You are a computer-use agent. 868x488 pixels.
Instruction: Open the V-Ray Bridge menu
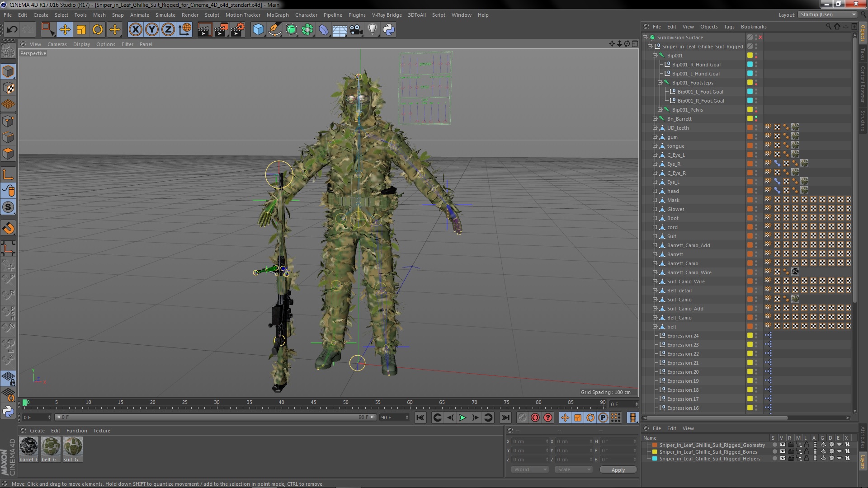click(387, 15)
